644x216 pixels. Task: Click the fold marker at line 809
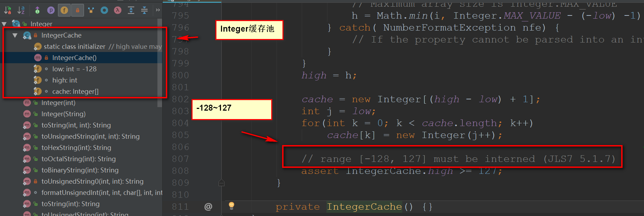[x=221, y=183]
